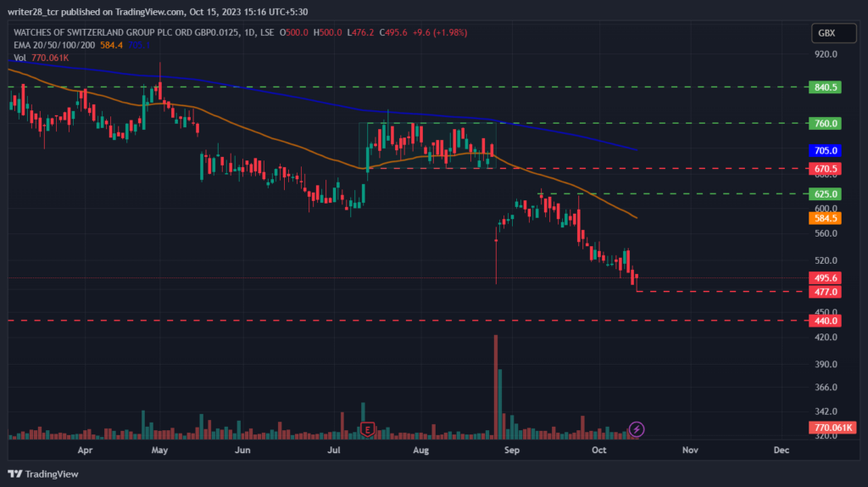The width and height of the screenshot is (868, 487).
Task: Click the green consolidation rectangle drawing
Action: 427,145
